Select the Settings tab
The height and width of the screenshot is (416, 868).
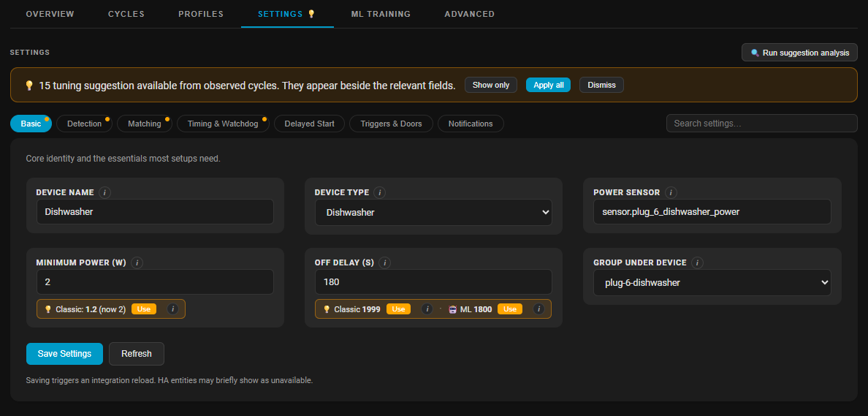coord(286,14)
